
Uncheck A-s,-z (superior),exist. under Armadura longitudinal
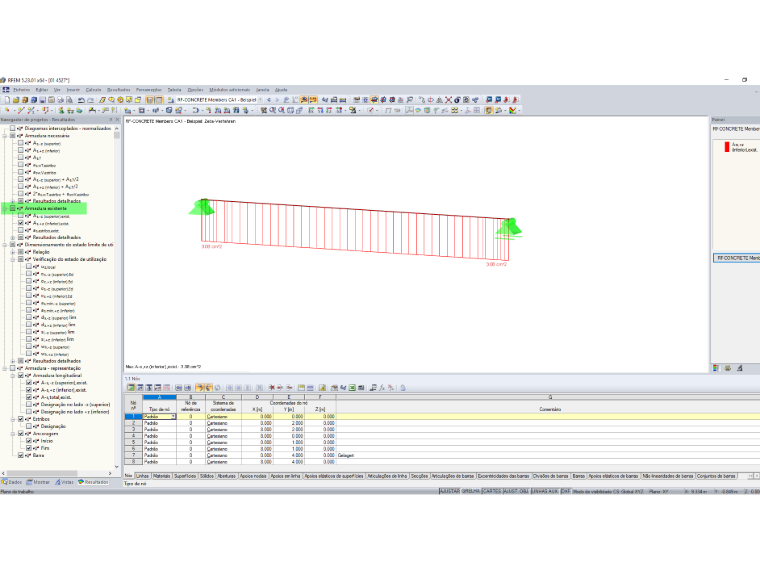(29, 382)
